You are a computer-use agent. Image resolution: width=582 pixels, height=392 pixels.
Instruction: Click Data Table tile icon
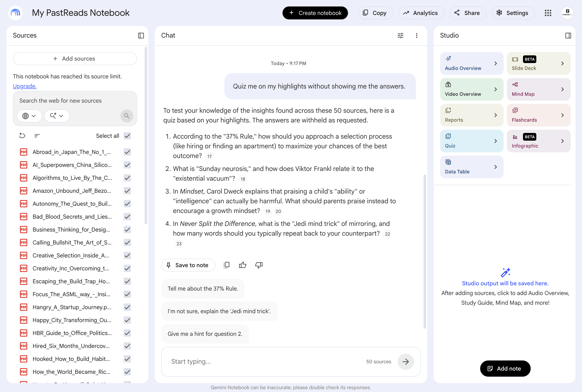click(x=448, y=162)
